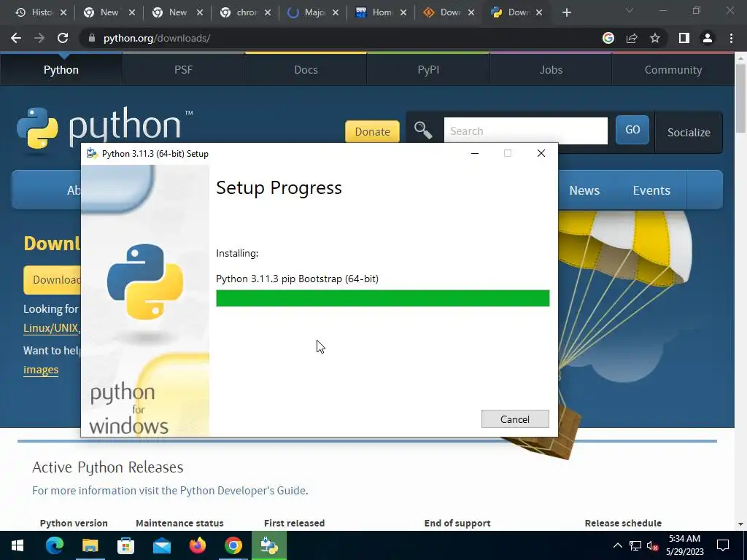
Task: Open the network status tray icon
Action: click(635, 545)
